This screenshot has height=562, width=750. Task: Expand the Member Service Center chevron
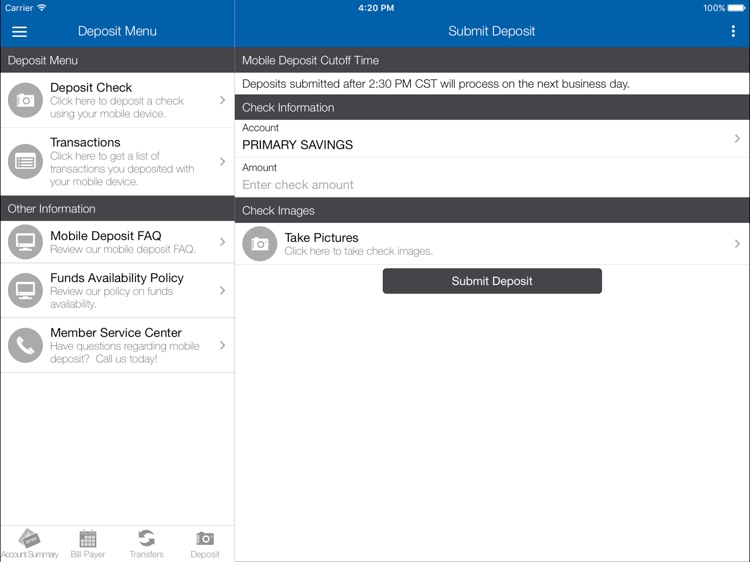[222, 345]
